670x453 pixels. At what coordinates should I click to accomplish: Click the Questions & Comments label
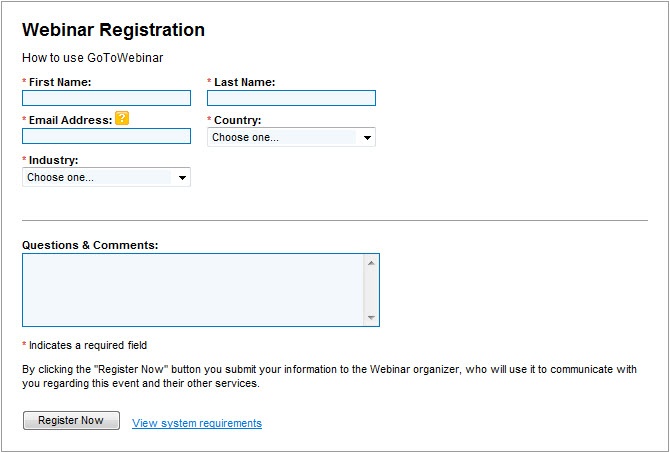[x=90, y=245]
